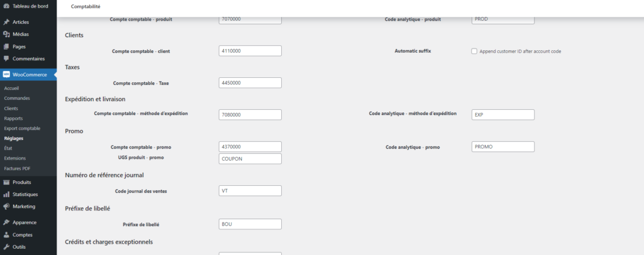Screen dimensions: 644x255
Task: Open the Médias library icon
Action: 6,34
